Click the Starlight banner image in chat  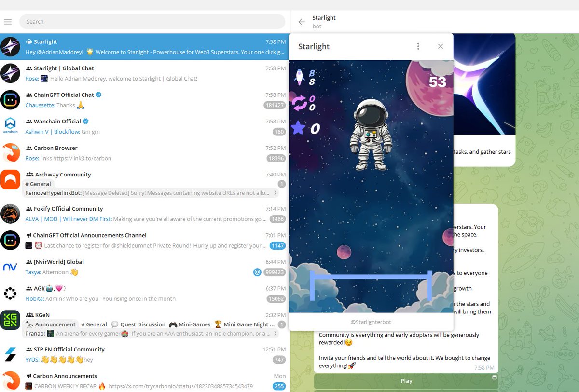(484, 84)
